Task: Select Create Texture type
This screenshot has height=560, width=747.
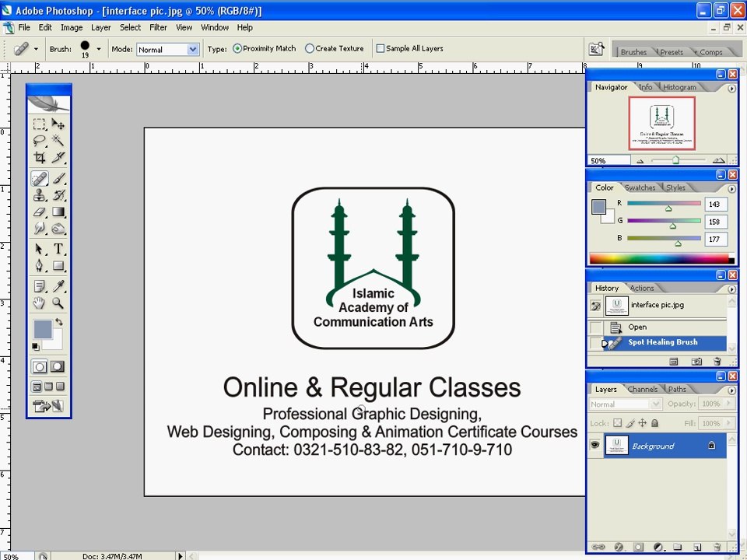Action: (x=335, y=48)
